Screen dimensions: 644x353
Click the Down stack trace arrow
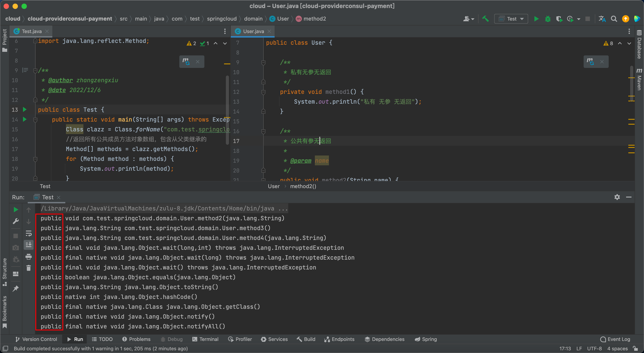[x=28, y=221]
